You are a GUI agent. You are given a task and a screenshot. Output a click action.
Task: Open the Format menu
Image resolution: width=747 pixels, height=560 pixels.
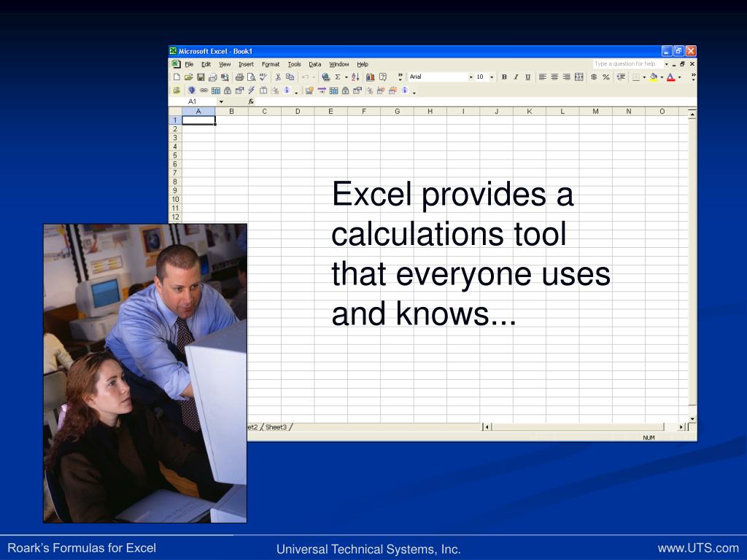tap(271, 64)
